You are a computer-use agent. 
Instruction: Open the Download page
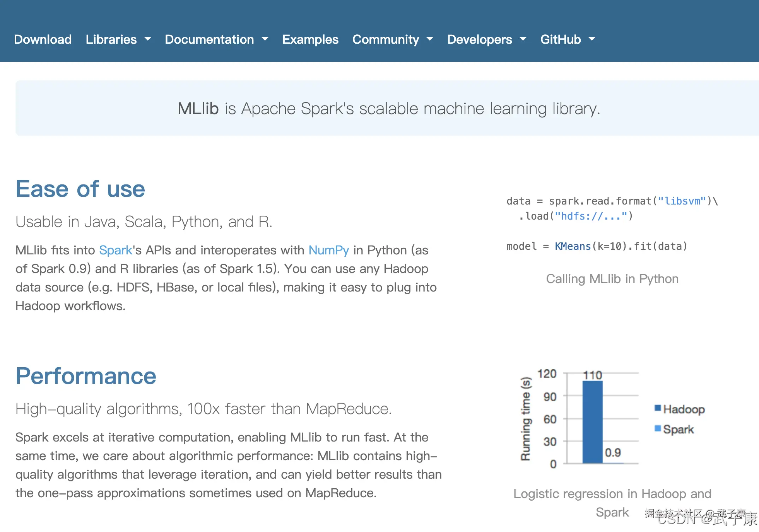pos(43,39)
